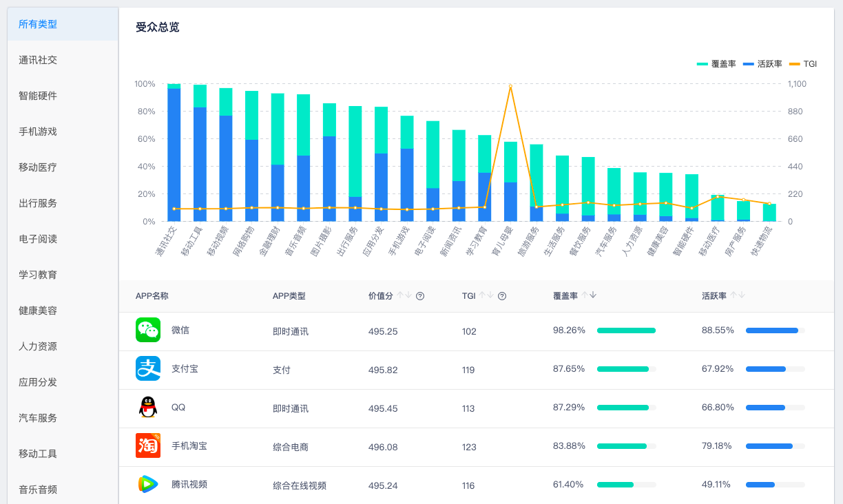Click the 腾讯视频 Tencent Video icon

click(148, 484)
